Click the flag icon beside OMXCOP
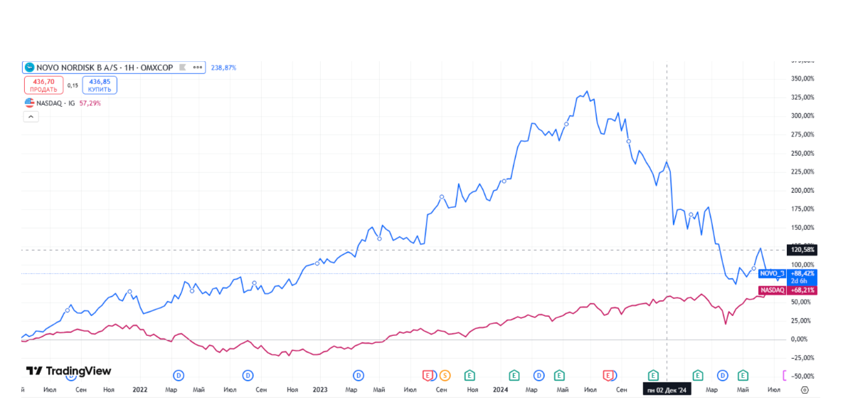 [182, 68]
